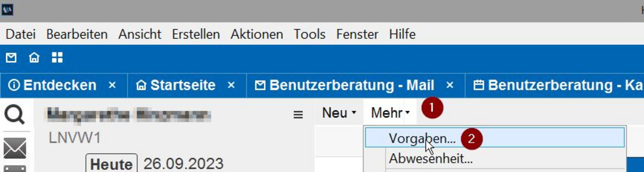644x172 pixels.
Task: Select the Heute button
Action: (111, 164)
